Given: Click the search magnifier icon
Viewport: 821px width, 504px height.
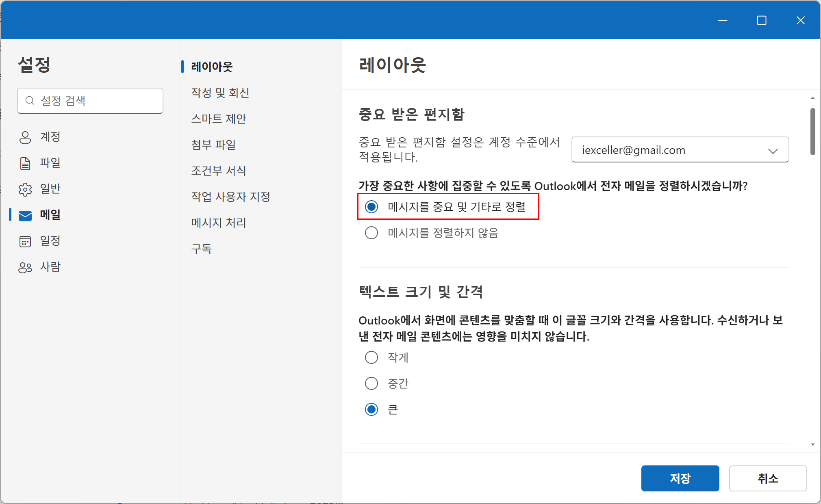Looking at the screenshot, I should click(30, 101).
